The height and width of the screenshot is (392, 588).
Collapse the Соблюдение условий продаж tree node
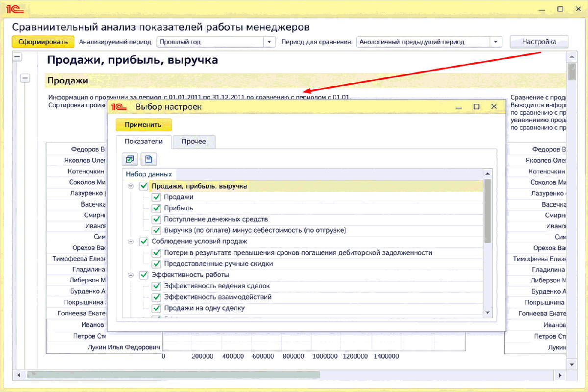[131, 242]
